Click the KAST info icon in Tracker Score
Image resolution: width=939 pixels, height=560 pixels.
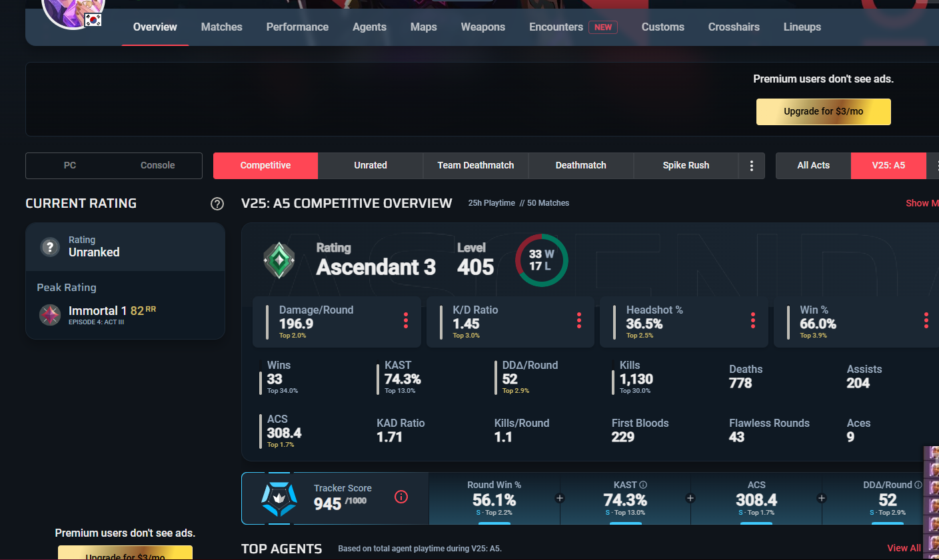(643, 485)
